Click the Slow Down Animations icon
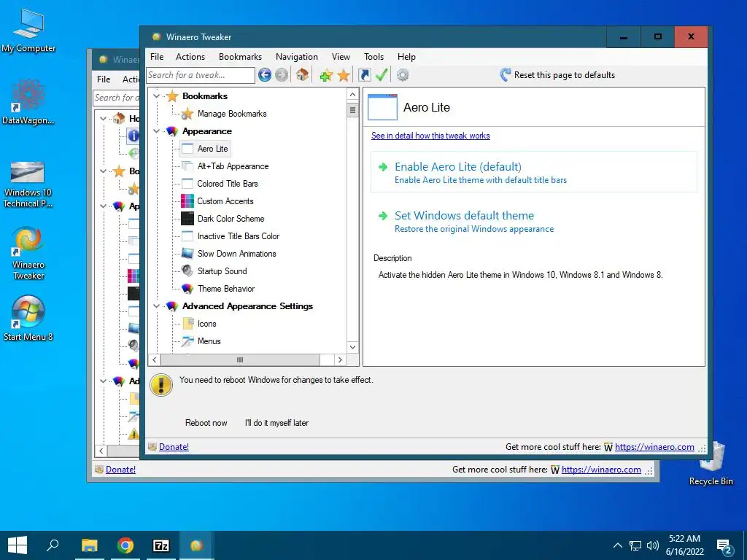 [187, 253]
